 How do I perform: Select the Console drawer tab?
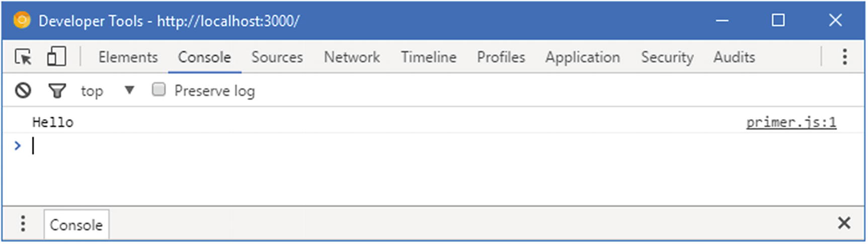click(x=76, y=224)
